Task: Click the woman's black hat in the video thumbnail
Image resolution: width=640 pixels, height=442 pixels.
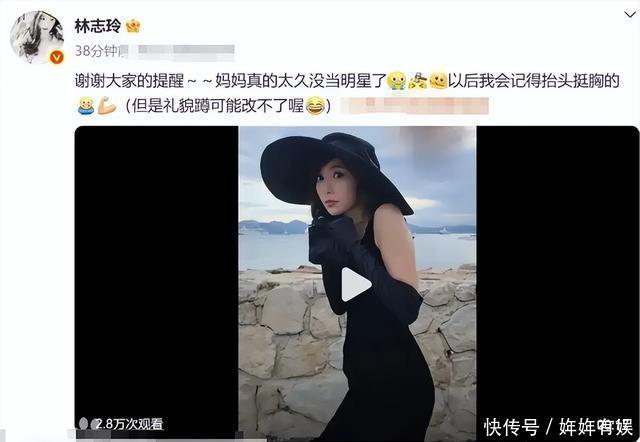Action: point(335,171)
